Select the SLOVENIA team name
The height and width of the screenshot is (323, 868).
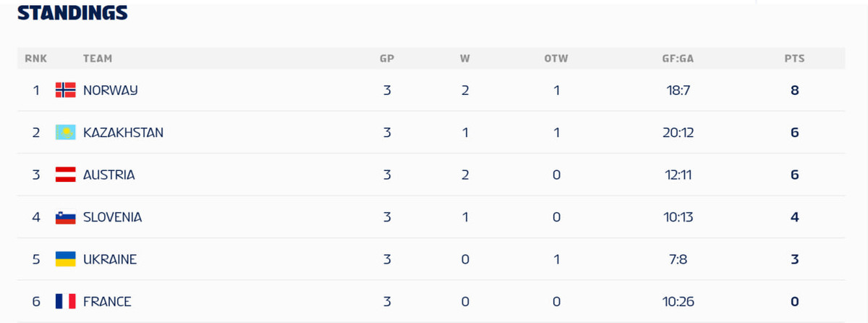[x=112, y=217]
